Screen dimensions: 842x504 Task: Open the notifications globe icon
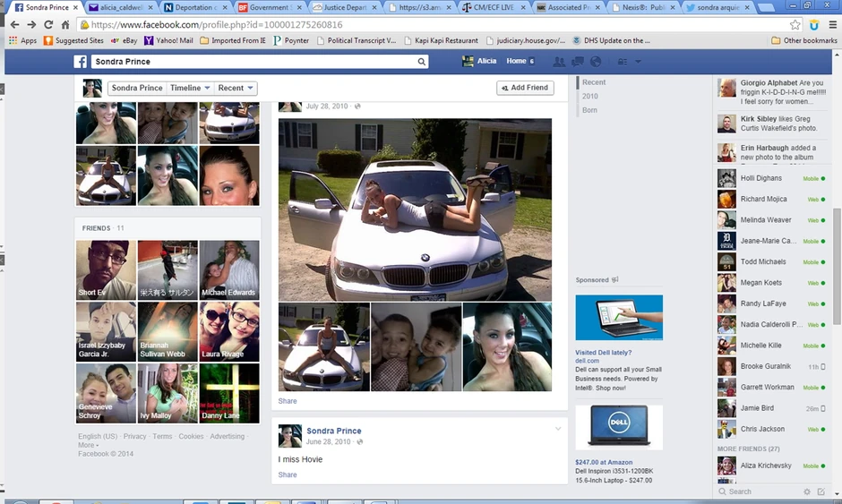click(x=597, y=62)
